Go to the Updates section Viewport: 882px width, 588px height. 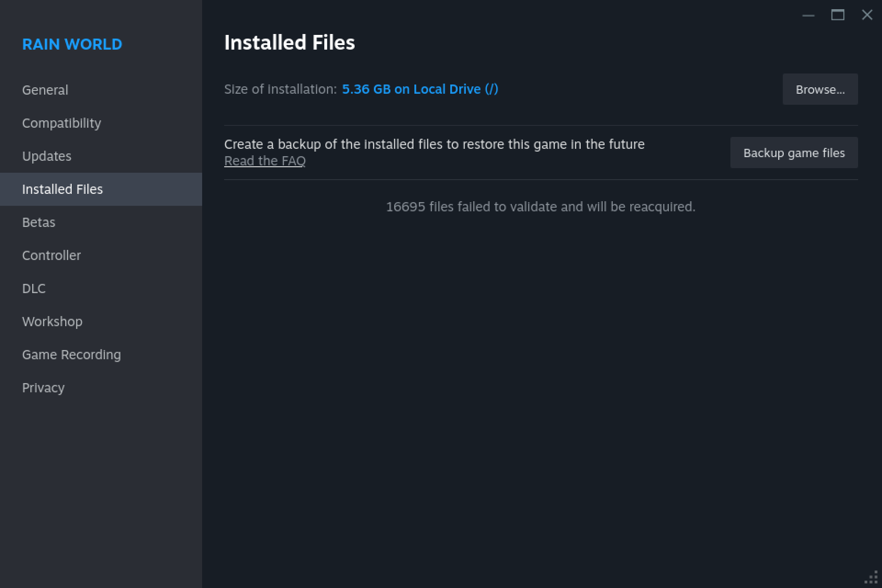click(x=101, y=156)
